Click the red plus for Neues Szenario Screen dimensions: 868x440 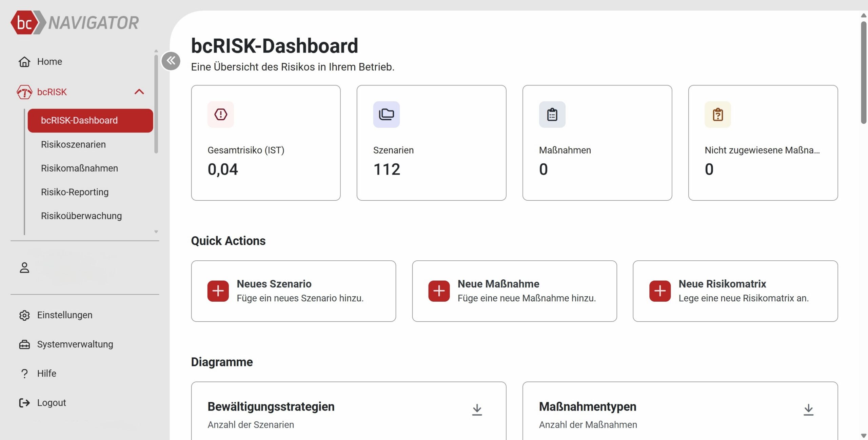[x=218, y=291]
